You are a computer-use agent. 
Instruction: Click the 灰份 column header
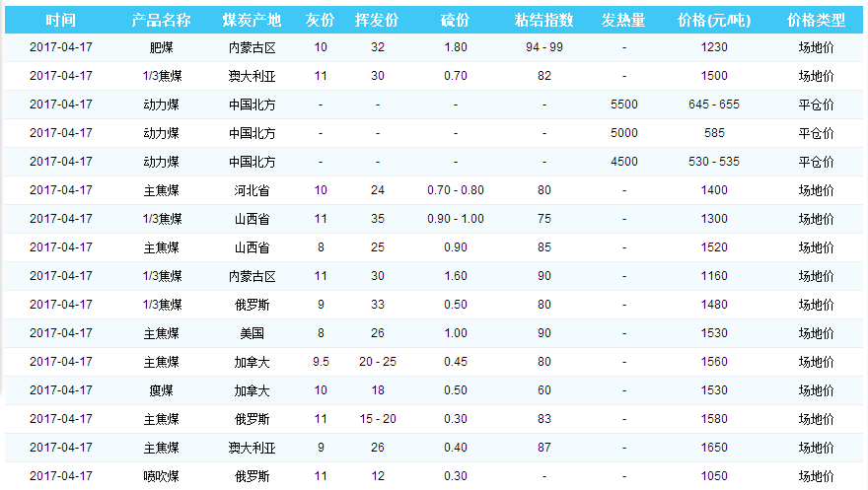320,21
